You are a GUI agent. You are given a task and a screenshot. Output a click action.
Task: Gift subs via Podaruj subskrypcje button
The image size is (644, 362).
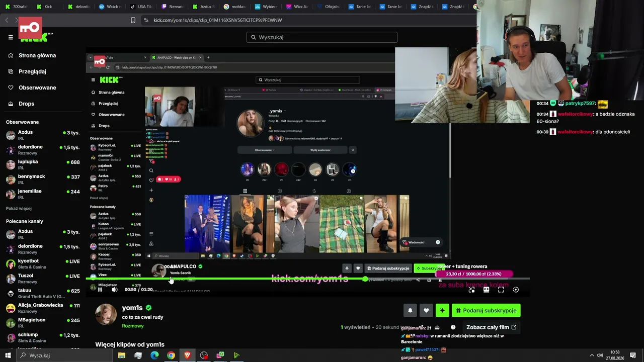point(486,311)
